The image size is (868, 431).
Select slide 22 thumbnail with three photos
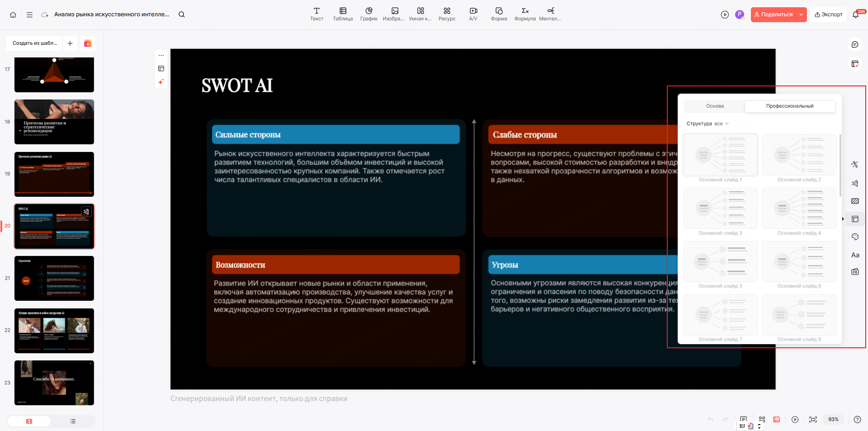click(54, 331)
